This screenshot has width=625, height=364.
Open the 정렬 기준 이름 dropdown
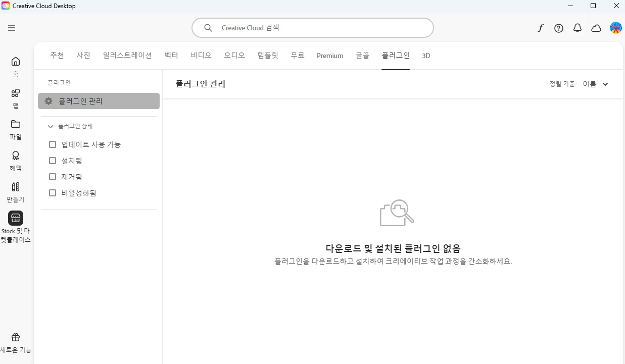coord(595,84)
